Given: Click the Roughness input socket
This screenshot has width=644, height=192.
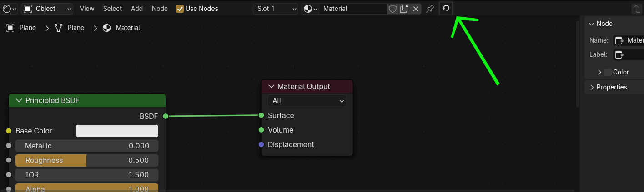Looking at the screenshot, I should click(x=8, y=160).
